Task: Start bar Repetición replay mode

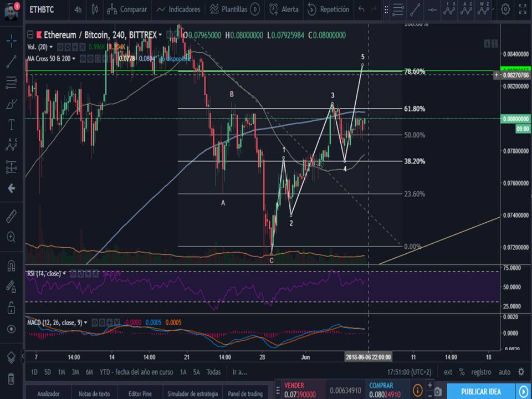Action: (x=328, y=9)
